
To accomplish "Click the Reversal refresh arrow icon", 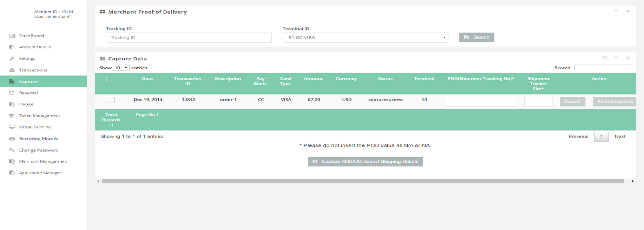I will (x=12, y=93).
